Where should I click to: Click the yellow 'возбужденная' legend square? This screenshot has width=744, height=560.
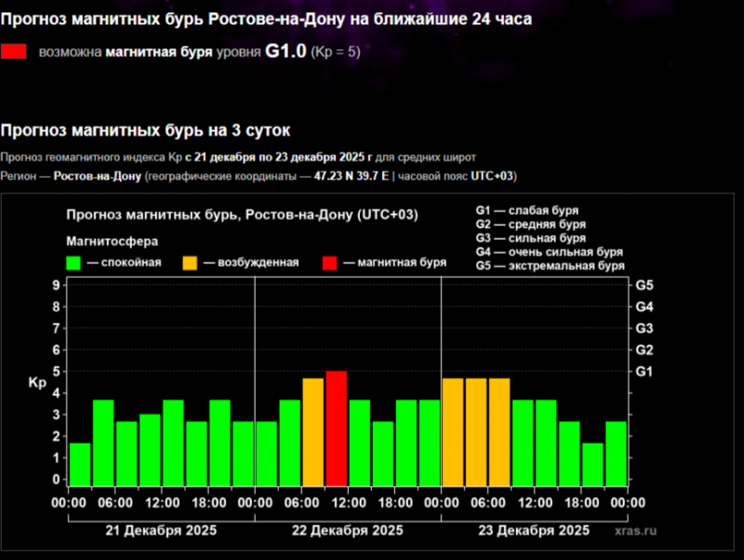[x=192, y=262]
